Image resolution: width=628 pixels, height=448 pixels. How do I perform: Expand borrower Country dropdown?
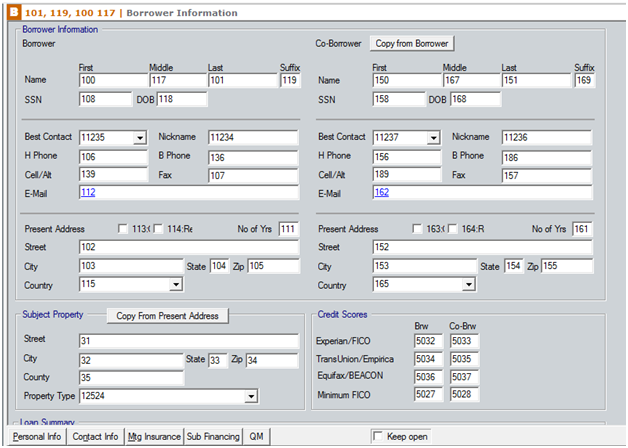(x=176, y=285)
